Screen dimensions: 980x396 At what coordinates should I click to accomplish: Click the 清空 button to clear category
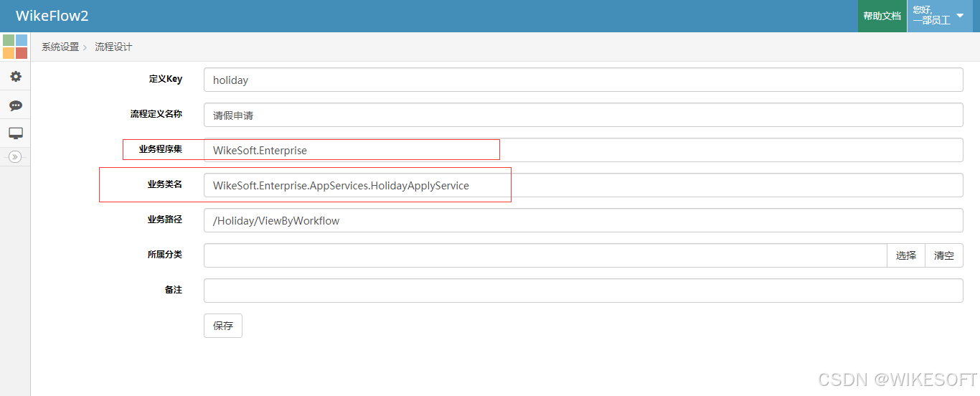[x=944, y=255]
